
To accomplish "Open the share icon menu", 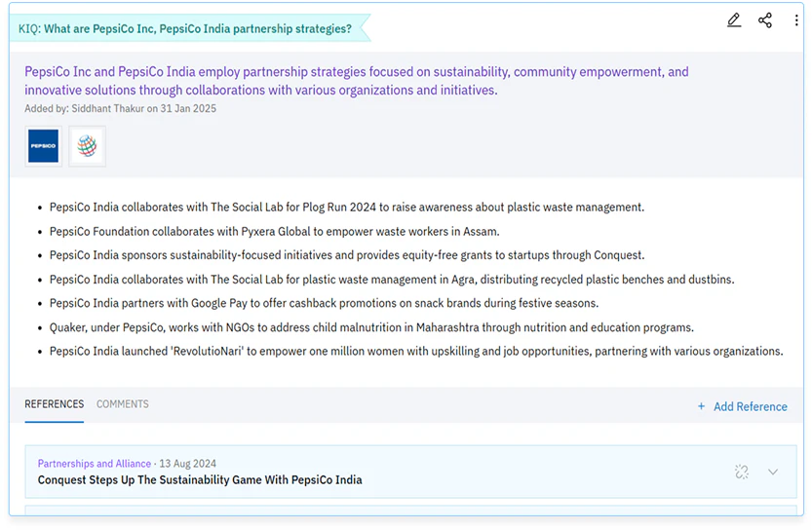I will [x=765, y=20].
